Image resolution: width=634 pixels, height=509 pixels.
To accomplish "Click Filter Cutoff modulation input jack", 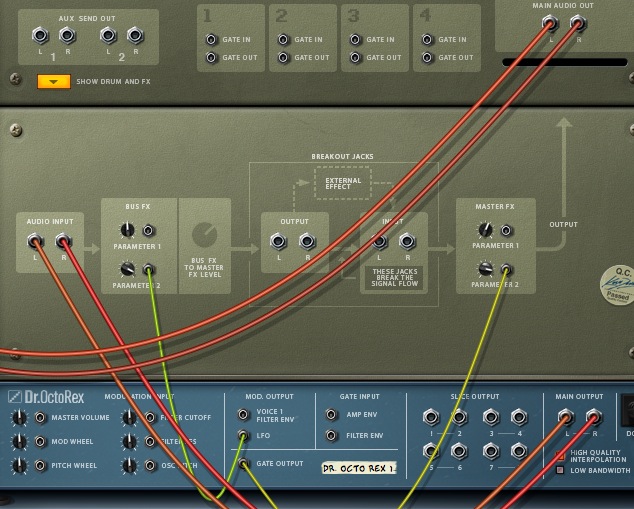I will point(150,418).
